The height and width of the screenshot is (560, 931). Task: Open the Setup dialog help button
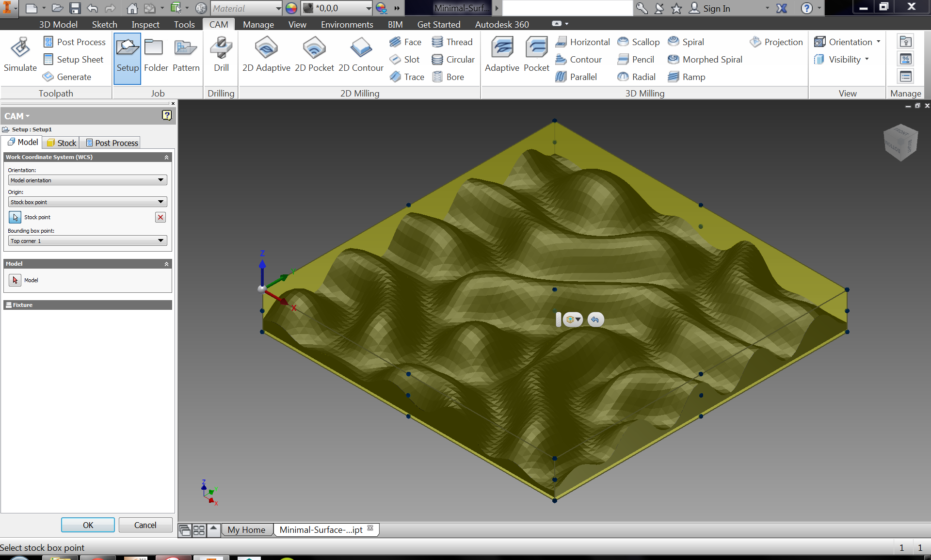pyautogui.click(x=167, y=115)
